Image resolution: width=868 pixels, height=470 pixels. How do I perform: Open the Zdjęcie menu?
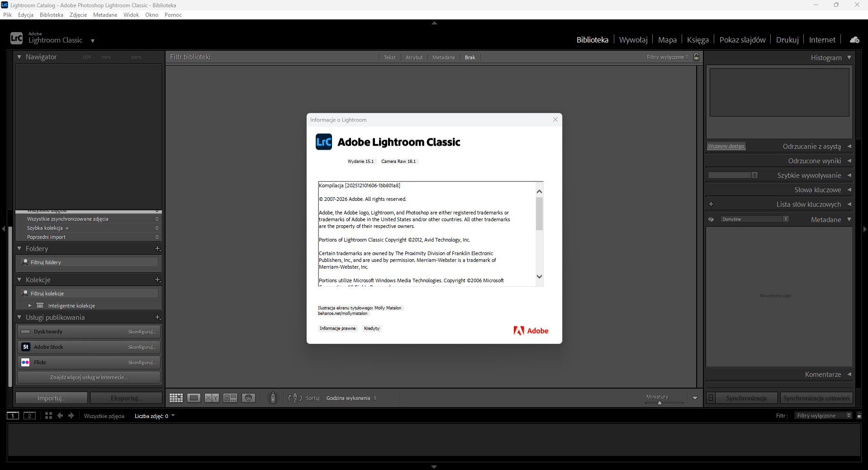pyautogui.click(x=78, y=15)
